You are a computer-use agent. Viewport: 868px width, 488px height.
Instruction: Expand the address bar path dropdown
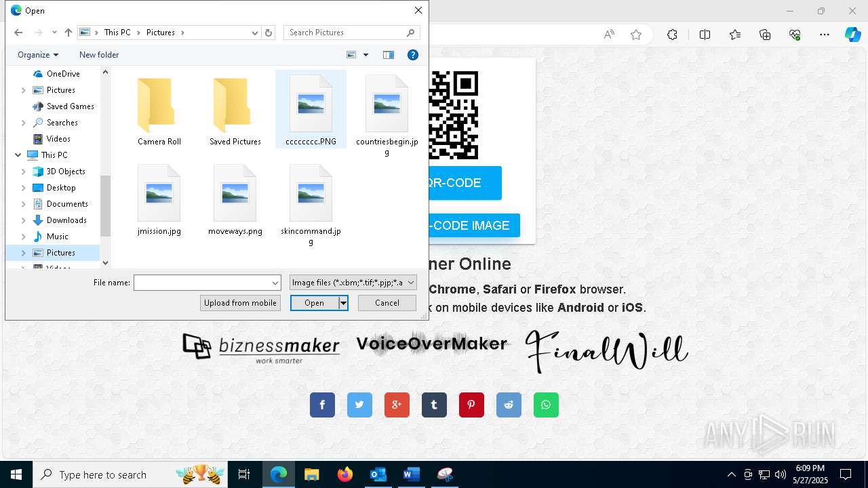[x=255, y=33]
